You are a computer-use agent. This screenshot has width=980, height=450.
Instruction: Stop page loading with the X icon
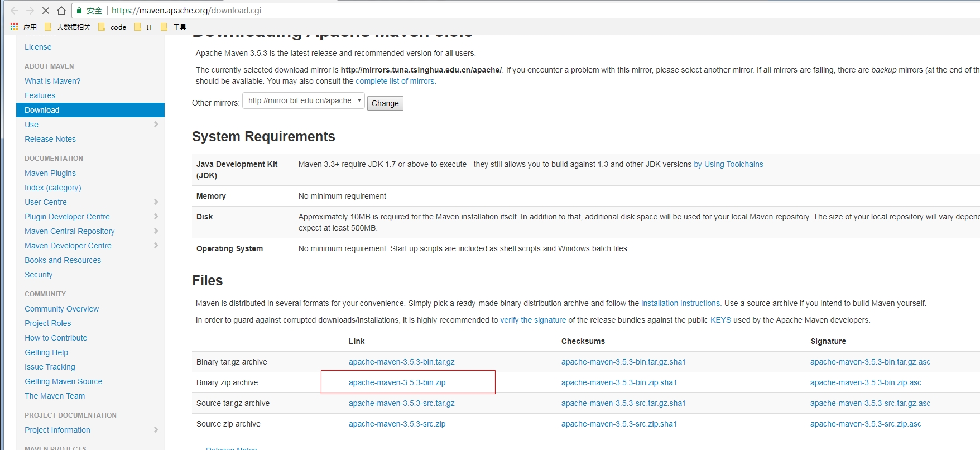[x=46, y=11]
